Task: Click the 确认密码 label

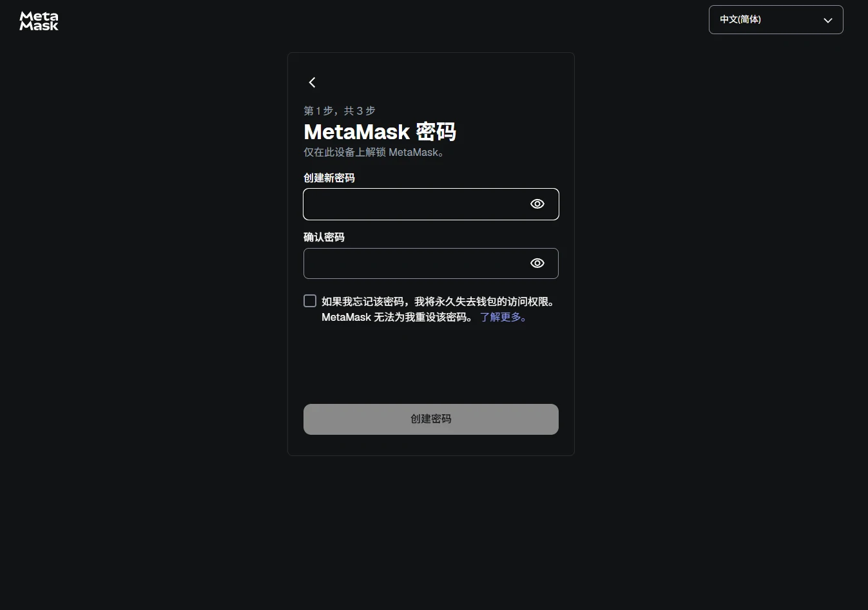Action: (324, 237)
